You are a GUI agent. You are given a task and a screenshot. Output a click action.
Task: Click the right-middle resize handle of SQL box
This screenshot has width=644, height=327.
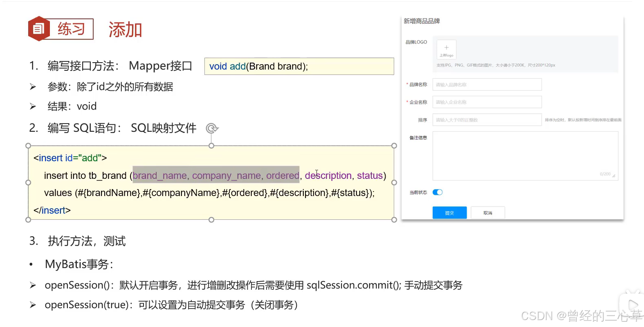(x=394, y=183)
